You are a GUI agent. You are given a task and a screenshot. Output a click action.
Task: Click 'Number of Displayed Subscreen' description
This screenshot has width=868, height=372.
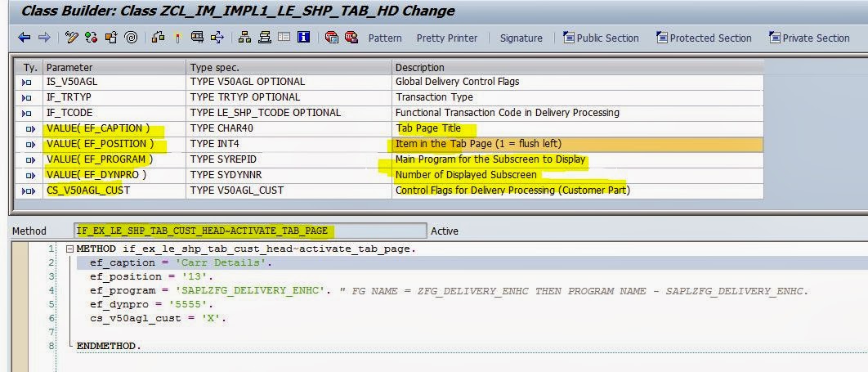[x=466, y=175]
